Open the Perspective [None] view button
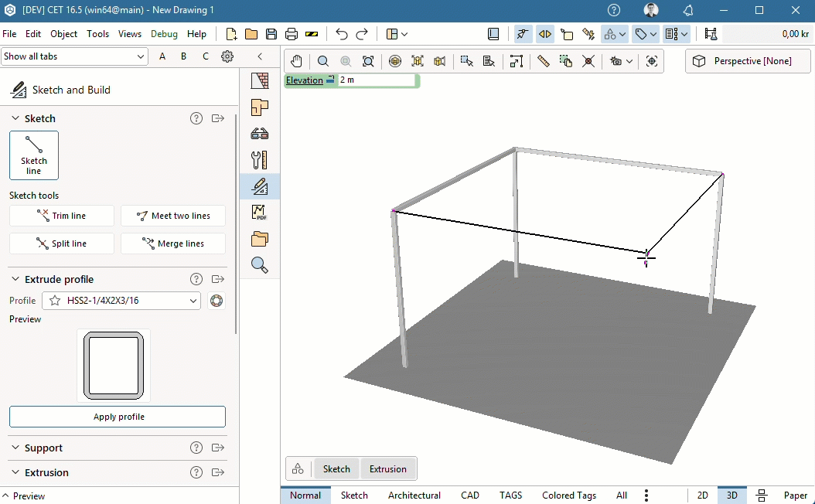 [x=748, y=61]
